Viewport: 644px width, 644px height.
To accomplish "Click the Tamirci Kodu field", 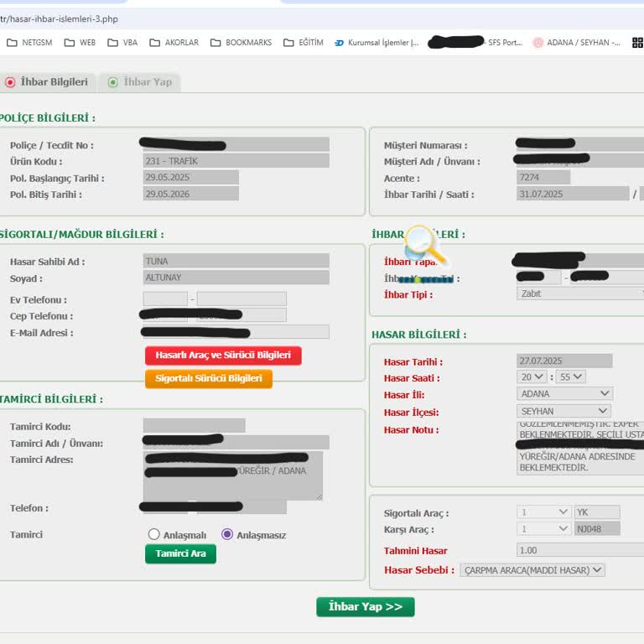I will [195, 425].
